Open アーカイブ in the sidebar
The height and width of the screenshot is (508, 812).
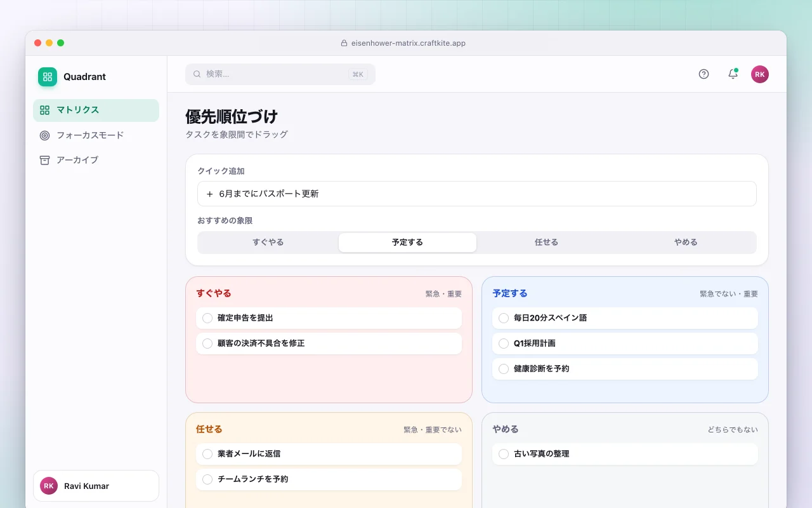[x=96, y=160]
